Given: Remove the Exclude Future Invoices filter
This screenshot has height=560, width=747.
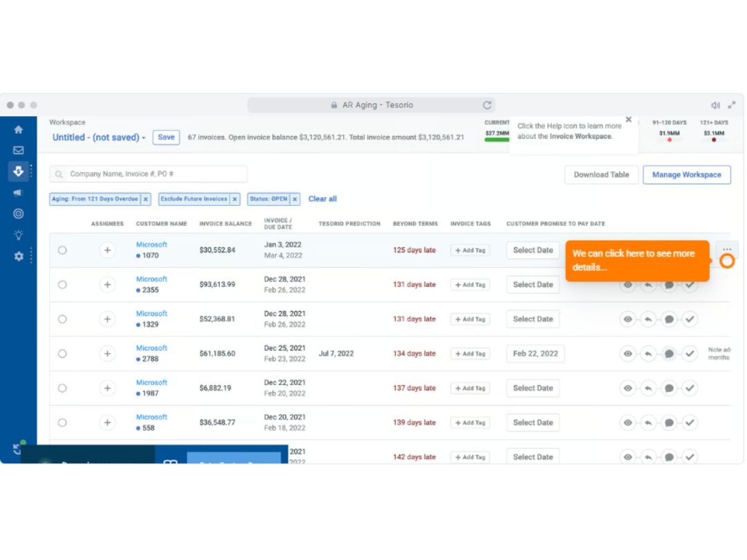Looking at the screenshot, I should coord(235,199).
